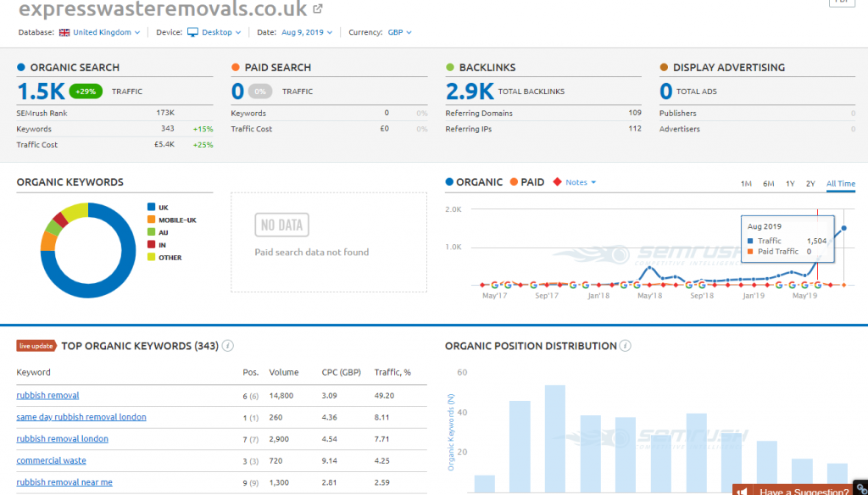Viewport: 868px width, 495px height.
Task: Click the Traffic, % column header
Action: point(392,372)
